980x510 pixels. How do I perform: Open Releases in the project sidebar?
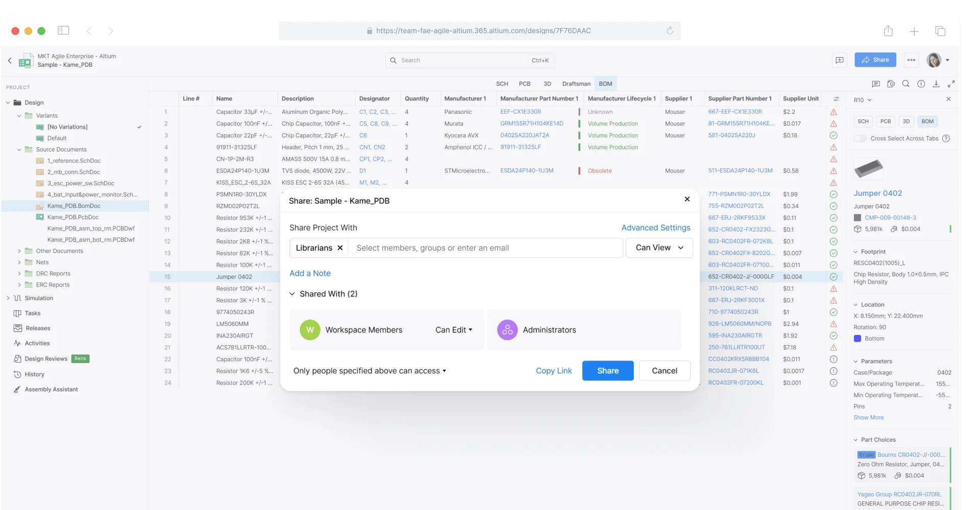[x=38, y=328]
